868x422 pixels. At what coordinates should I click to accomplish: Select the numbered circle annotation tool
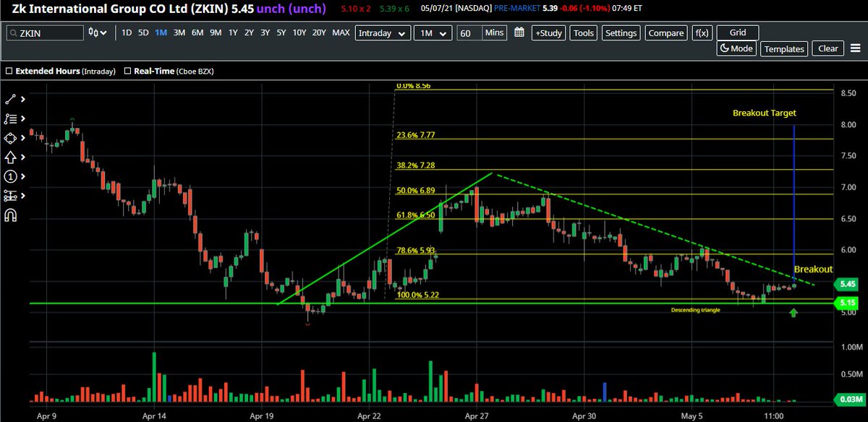(10, 176)
